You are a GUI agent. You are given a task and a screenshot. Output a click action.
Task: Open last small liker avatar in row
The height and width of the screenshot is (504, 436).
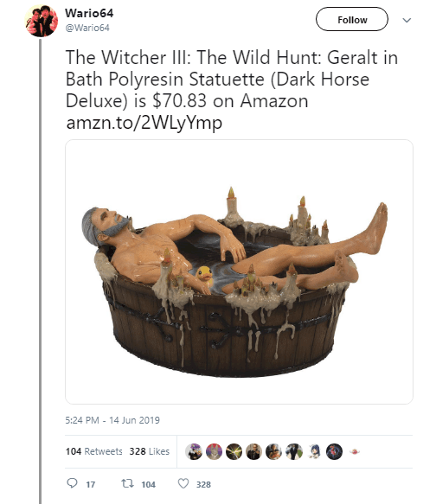355,451
